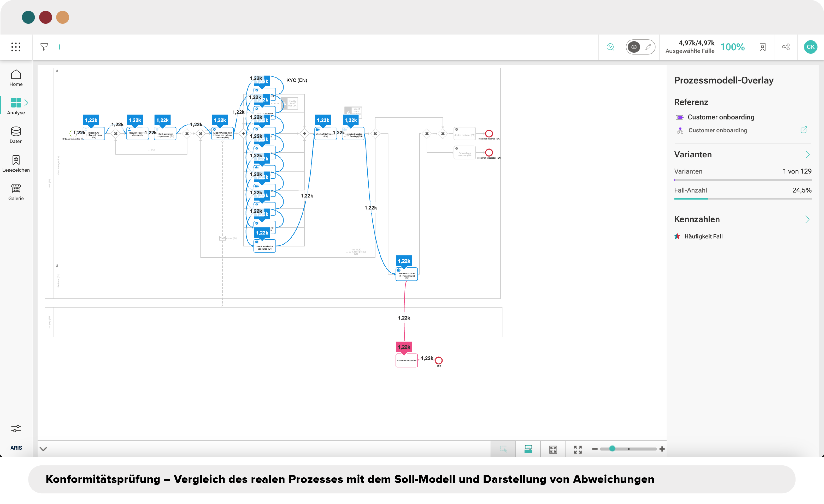Open Customer onboarding model in new window
The image size is (824, 504).
804,130
